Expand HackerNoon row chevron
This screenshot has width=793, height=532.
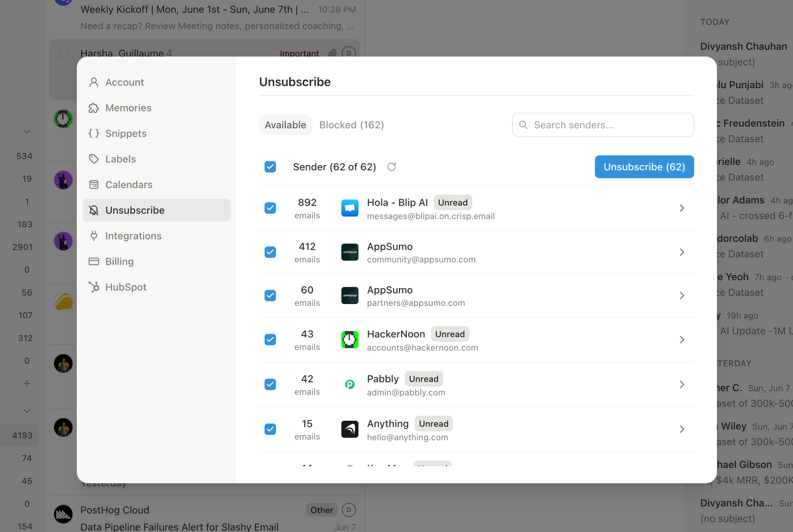[682, 340]
